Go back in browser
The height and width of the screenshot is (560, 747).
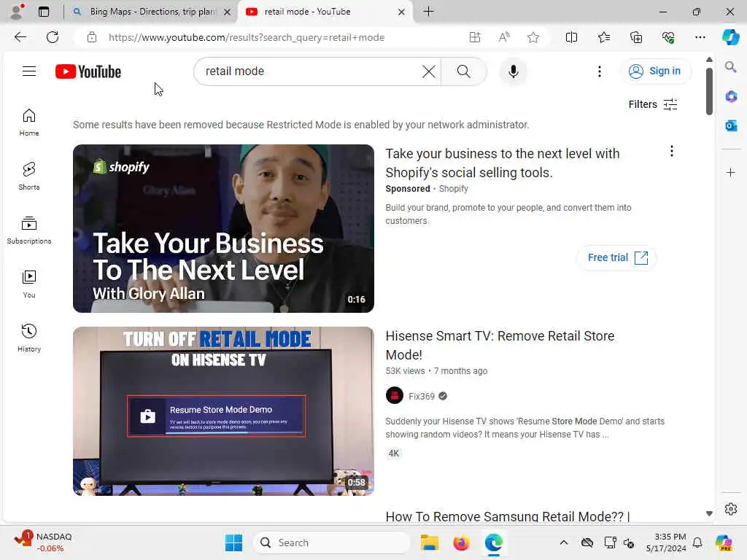(x=20, y=37)
